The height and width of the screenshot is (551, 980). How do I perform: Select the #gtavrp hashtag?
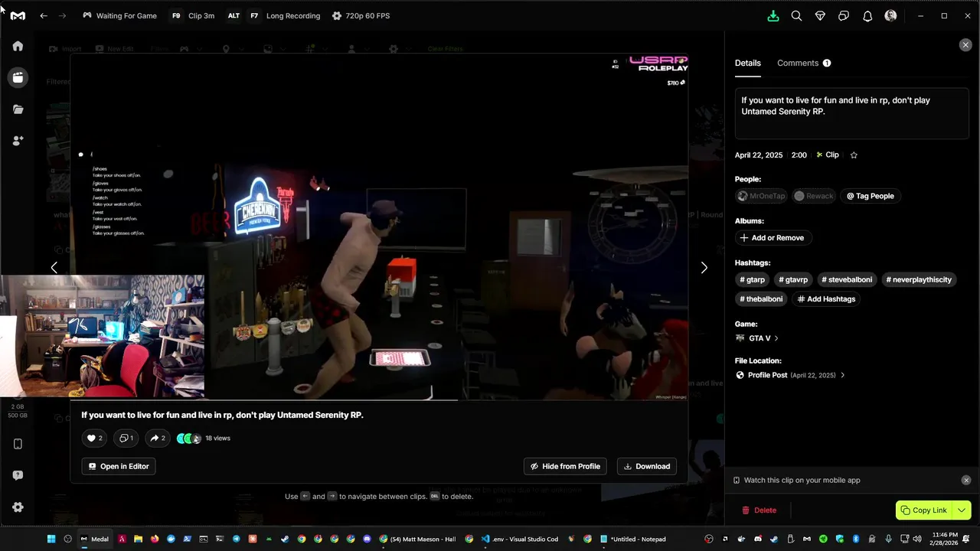tap(793, 279)
